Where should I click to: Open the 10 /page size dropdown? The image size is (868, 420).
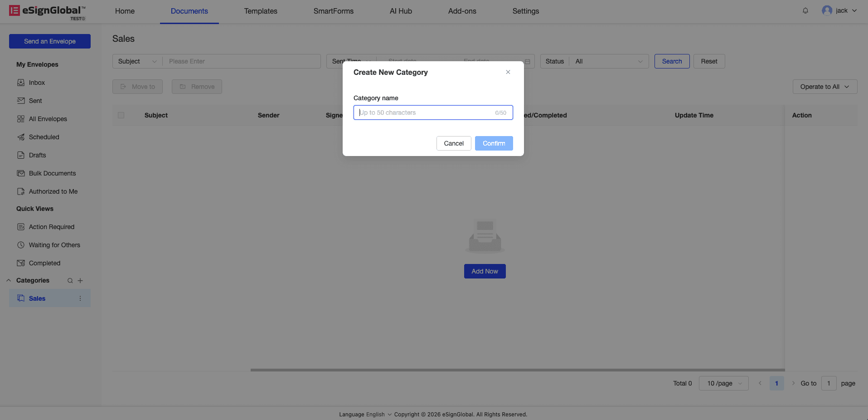[x=723, y=383]
